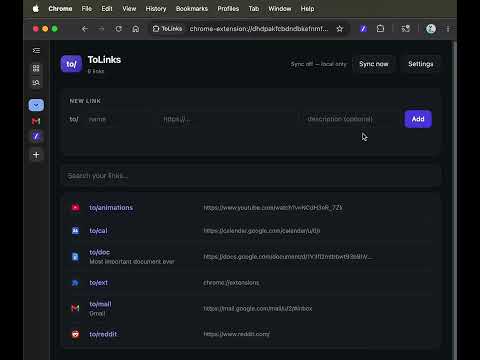This screenshot has width=480, height=360.
Task: Open the Extensions puzzle icon
Action: pyautogui.click(x=380, y=29)
